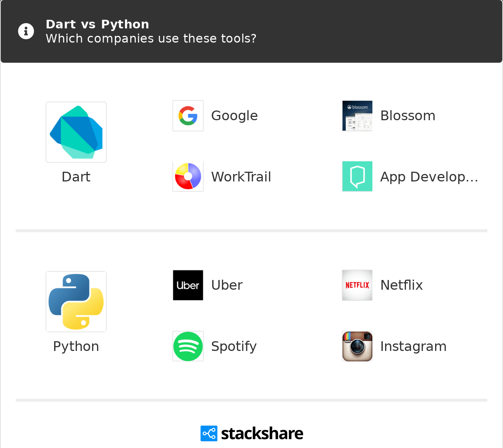Click the Netflix logo icon

tap(357, 285)
